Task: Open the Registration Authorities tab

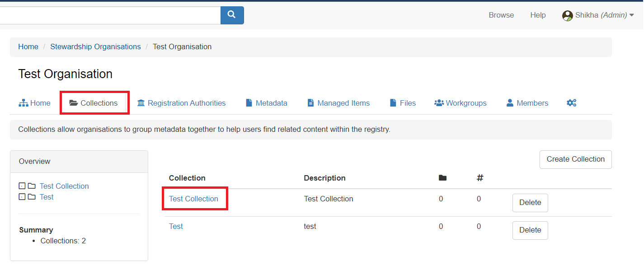Action: [x=181, y=103]
